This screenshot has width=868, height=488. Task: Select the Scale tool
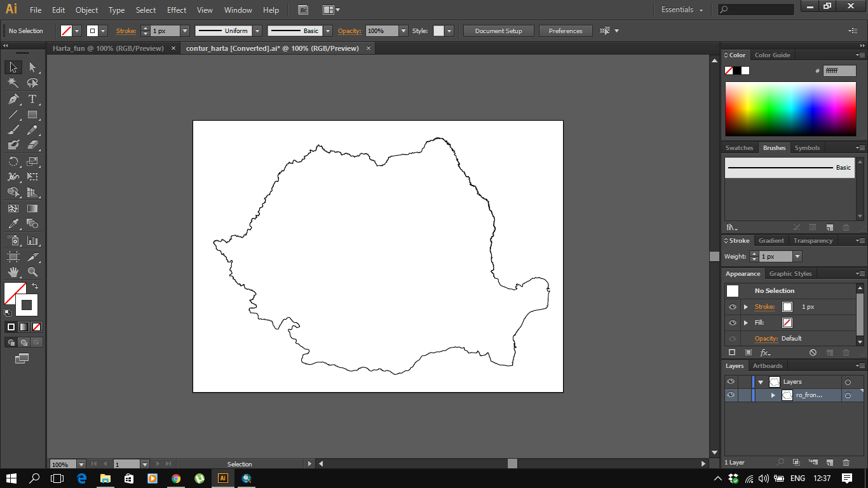pyautogui.click(x=32, y=161)
